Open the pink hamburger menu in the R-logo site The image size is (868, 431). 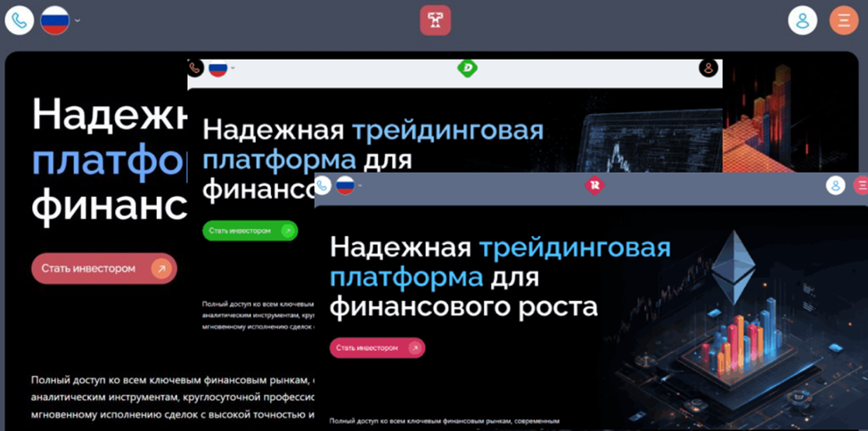click(x=862, y=185)
